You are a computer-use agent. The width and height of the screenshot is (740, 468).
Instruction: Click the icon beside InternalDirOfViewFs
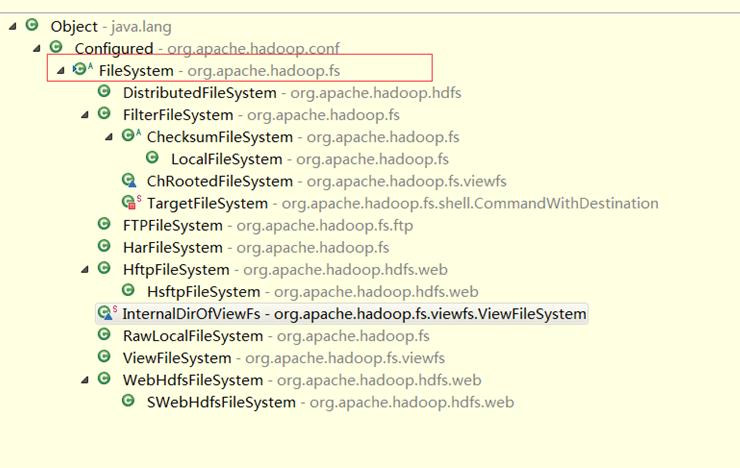coord(107,313)
